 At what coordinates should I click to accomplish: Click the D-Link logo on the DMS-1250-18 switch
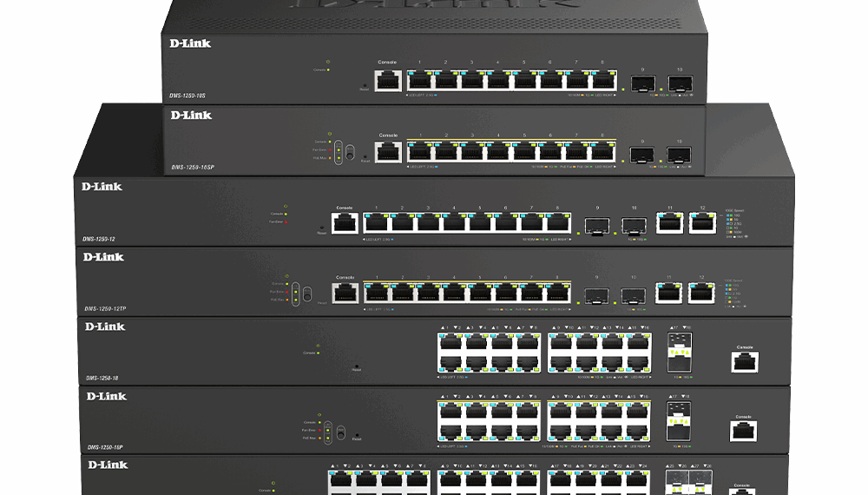point(105,327)
